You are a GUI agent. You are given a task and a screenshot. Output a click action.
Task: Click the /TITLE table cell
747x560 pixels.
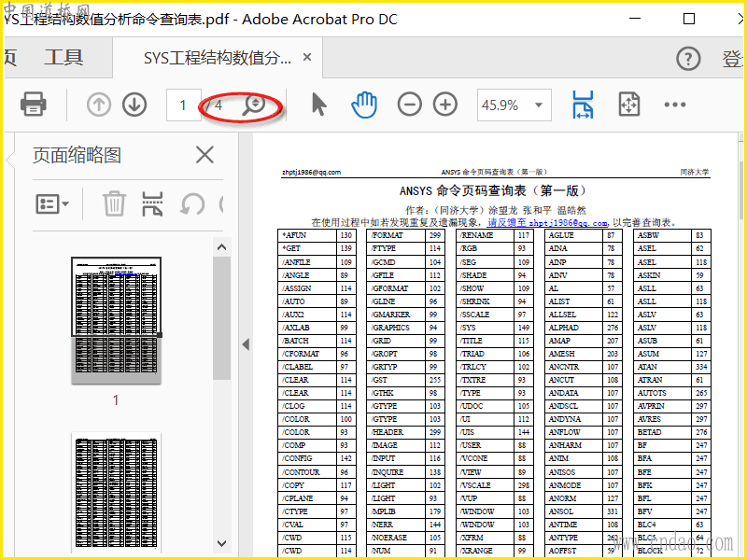pos(486,341)
